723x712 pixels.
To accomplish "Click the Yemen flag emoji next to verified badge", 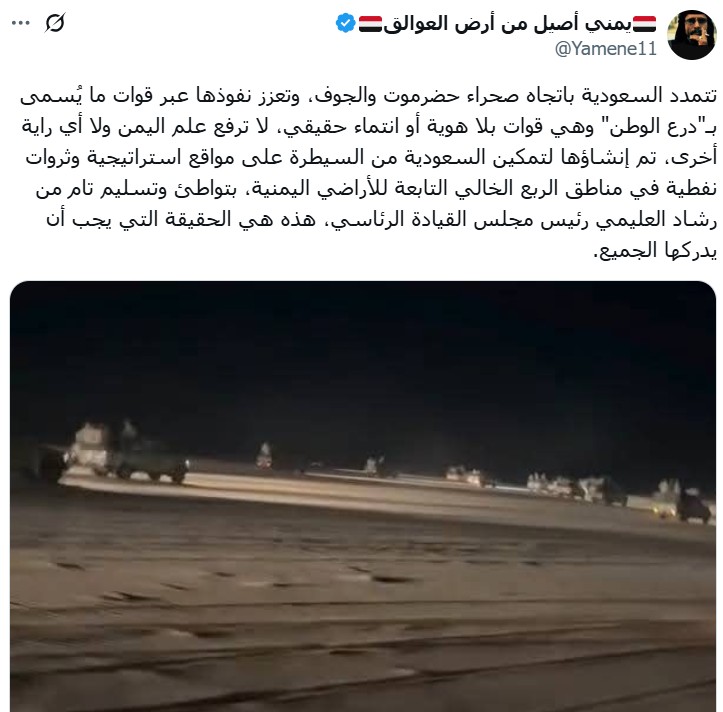I will coord(370,24).
